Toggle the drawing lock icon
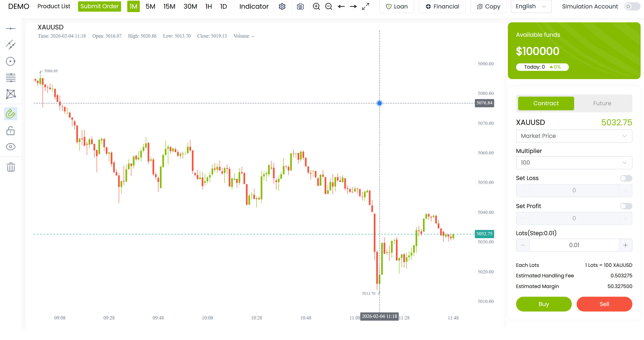Screen dimensions: 644x340 pos(11,131)
